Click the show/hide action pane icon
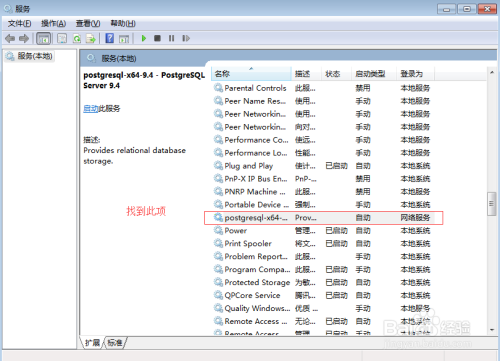Image resolution: width=500 pixels, height=361 pixels. [124, 39]
